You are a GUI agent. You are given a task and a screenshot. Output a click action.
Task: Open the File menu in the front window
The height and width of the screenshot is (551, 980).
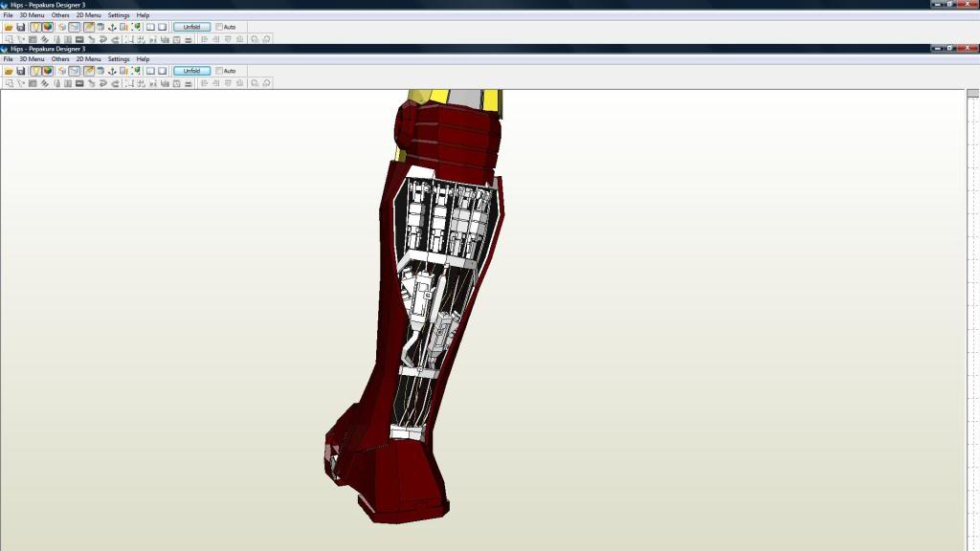coord(8,59)
